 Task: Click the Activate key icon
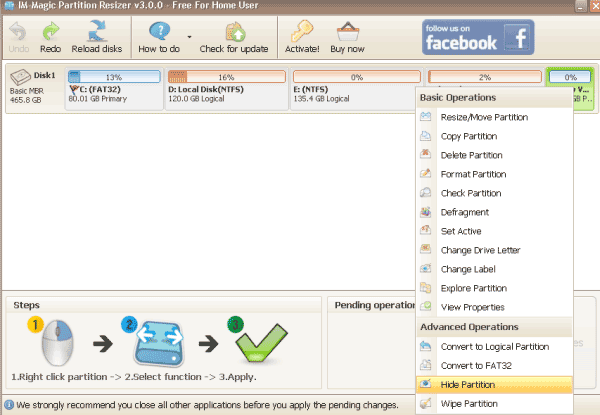click(x=302, y=31)
